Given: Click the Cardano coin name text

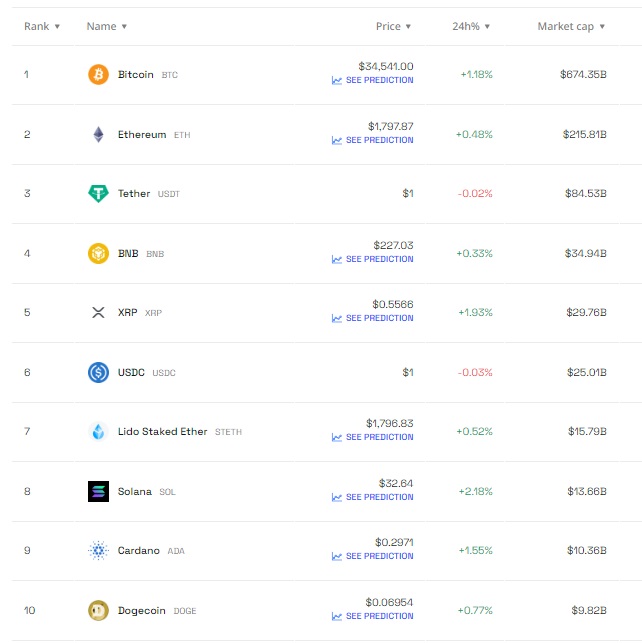Looking at the screenshot, I should click(x=138, y=551).
